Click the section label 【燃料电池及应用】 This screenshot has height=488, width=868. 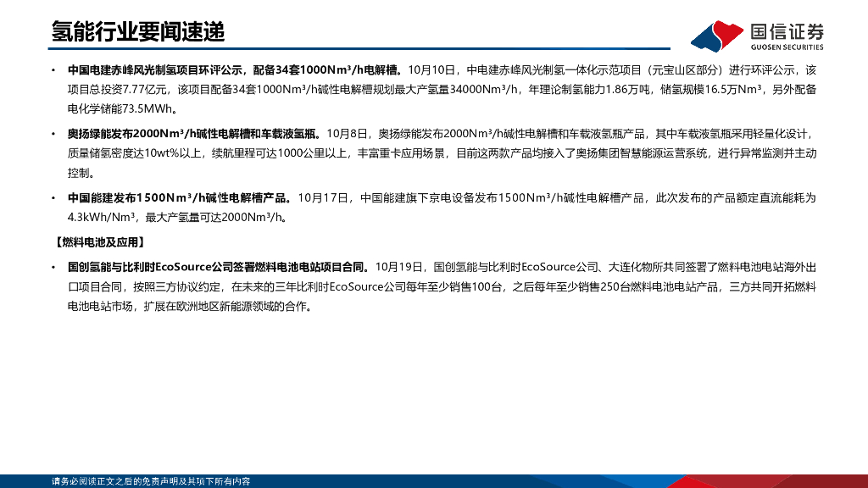[x=100, y=242]
